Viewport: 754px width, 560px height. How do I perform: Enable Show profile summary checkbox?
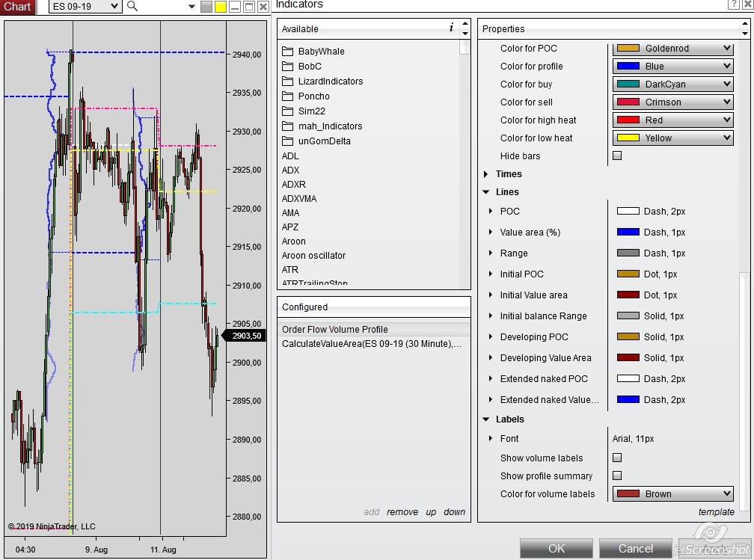point(617,476)
